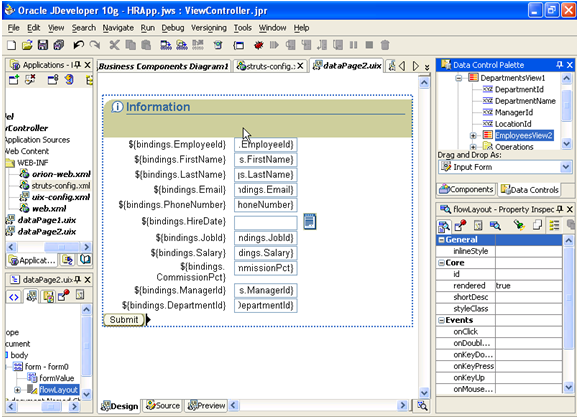Expand the flowLayout node in structure tree

click(x=17, y=390)
